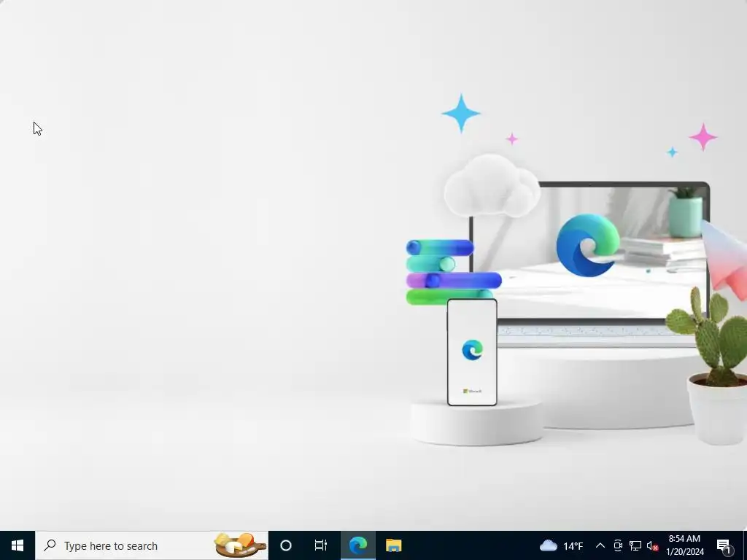Click the Type here to search box
This screenshot has width=747, height=560.
tap(152, 545)
